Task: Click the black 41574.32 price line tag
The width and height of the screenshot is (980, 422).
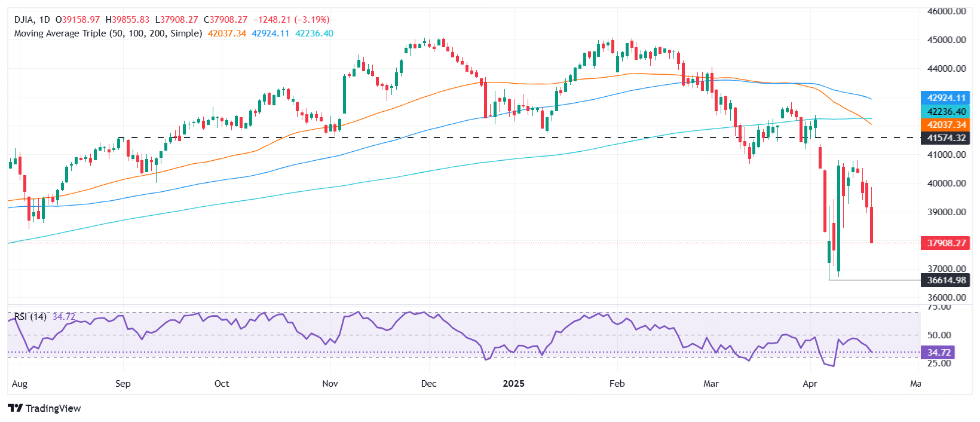Action: 947,138
